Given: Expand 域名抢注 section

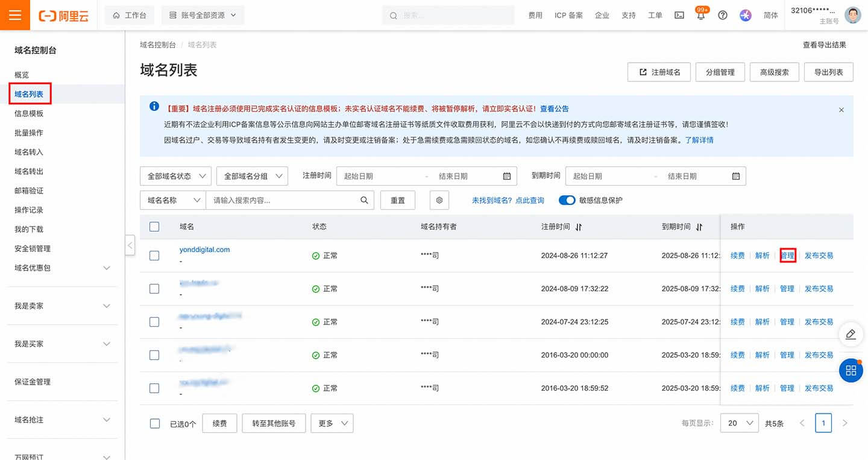Looking at the screenshot, I should [x=62, y=420].
